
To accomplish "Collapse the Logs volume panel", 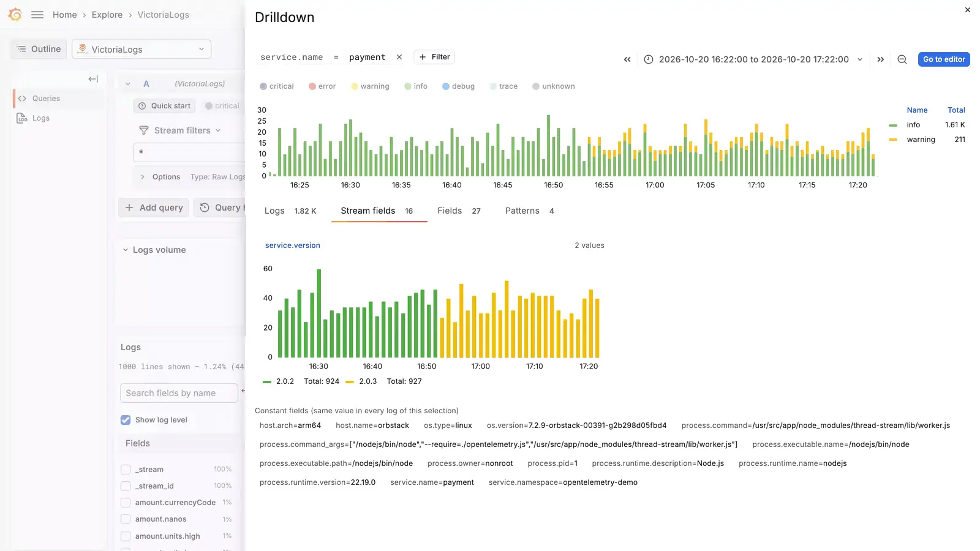I will [x=126, y=250].
